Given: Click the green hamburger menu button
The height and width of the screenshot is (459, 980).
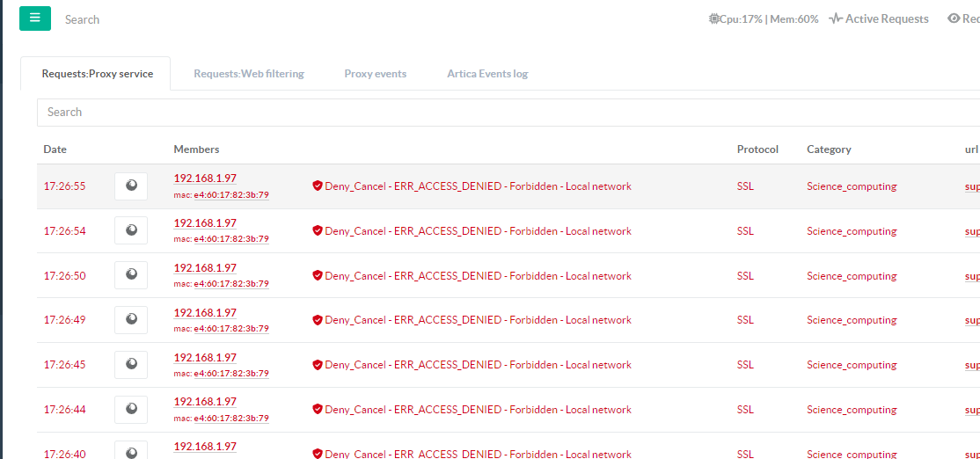Looking at the screenshot, I should tap(35, 18).
